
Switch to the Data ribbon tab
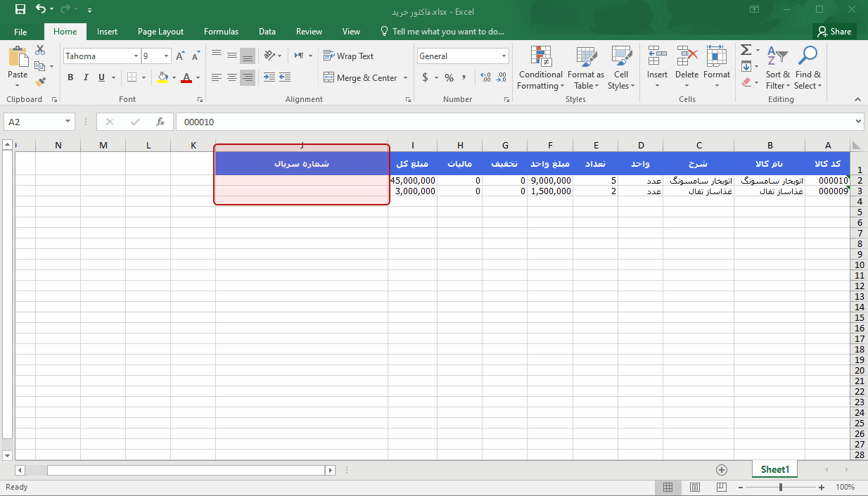(x=267, y=32)
